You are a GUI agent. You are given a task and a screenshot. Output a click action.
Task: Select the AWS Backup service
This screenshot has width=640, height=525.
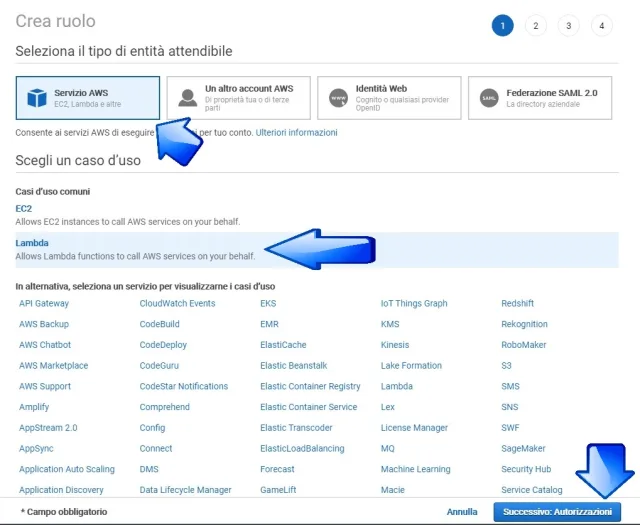44,324
